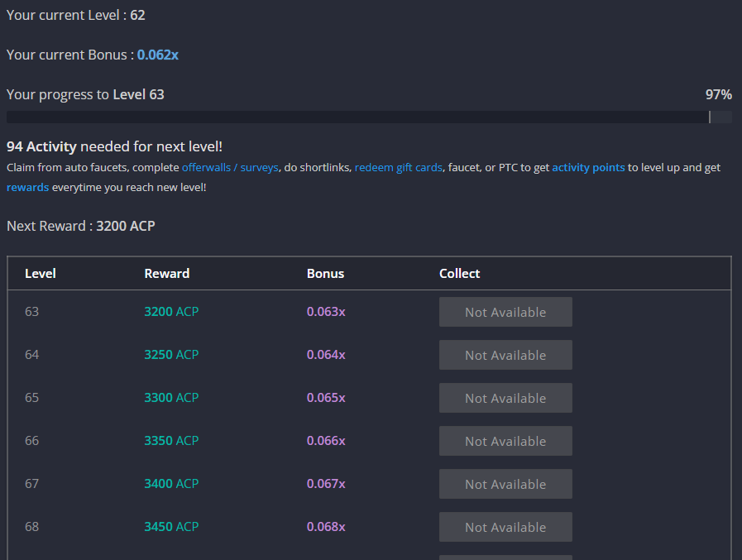
Task: Click the 0.063x bonus value
Action: click(326, 312)
